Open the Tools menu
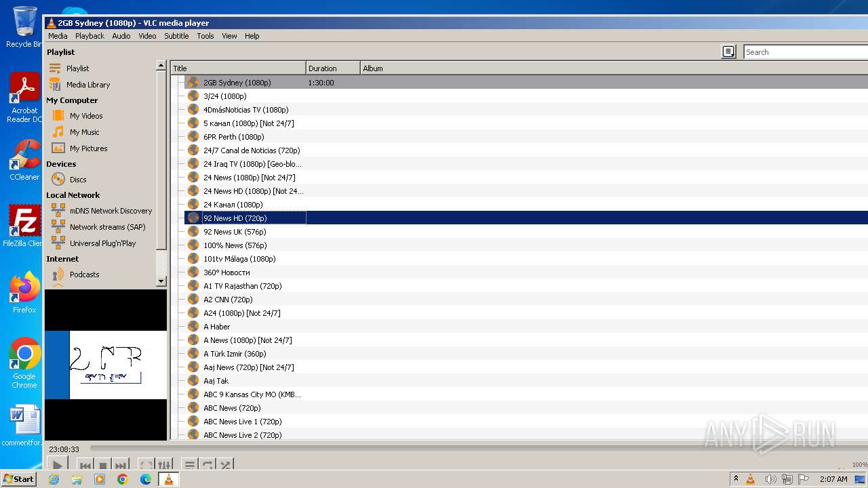 tap(205, 36)
